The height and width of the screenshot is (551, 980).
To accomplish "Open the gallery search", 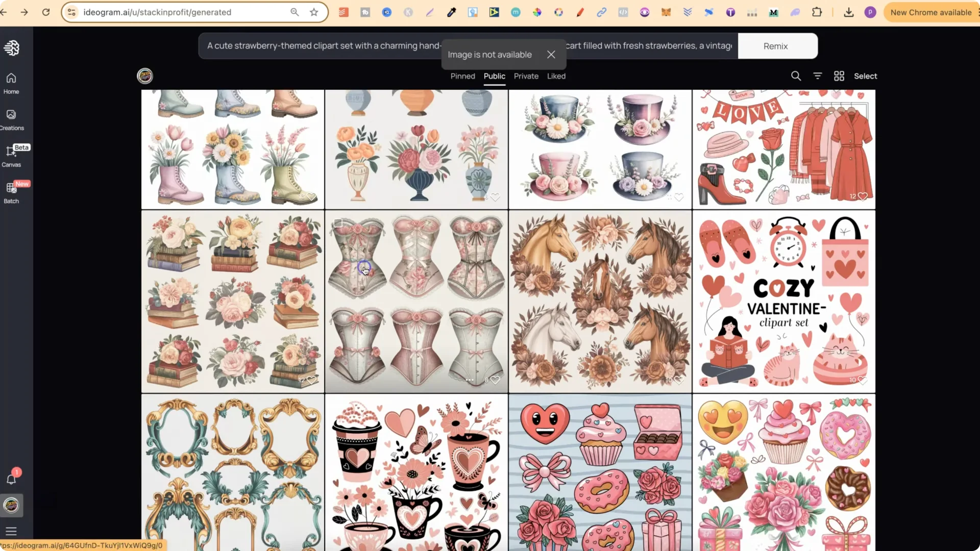I will coord(796,76).
